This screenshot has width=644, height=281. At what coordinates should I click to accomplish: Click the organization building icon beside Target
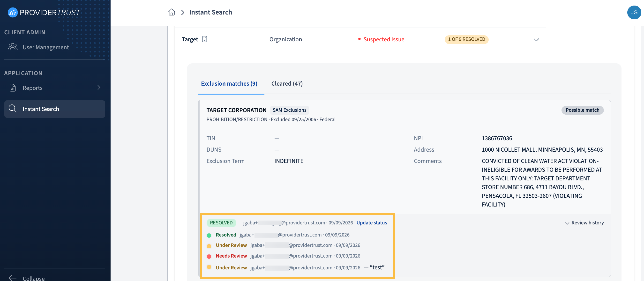coord(204,39)
